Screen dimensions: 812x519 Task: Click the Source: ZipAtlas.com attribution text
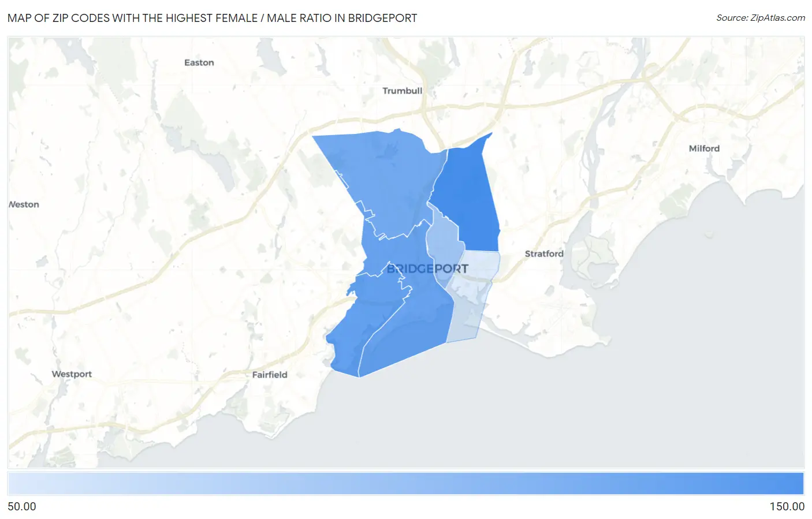pyautogui.click(x=760, y=18)
